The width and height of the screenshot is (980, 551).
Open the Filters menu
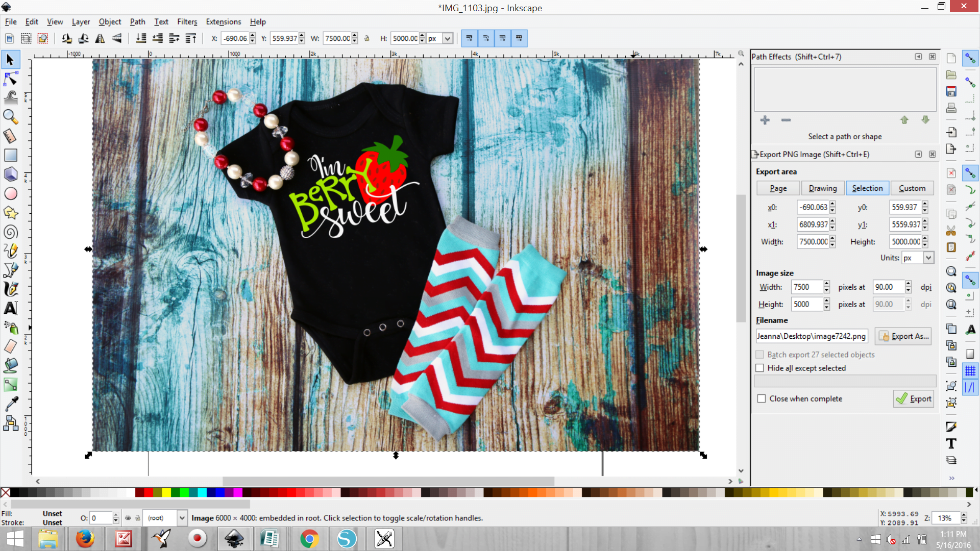point(187,21)
